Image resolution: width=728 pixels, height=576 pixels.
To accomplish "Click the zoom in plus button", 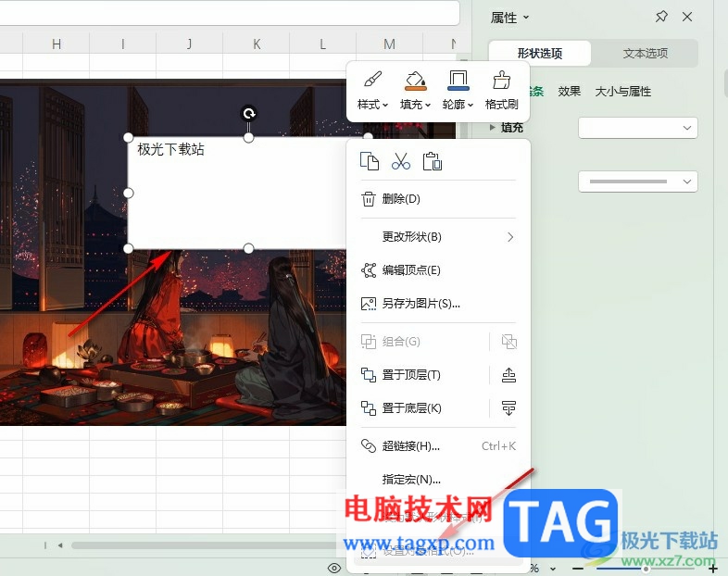I will [x=713, y=568].
